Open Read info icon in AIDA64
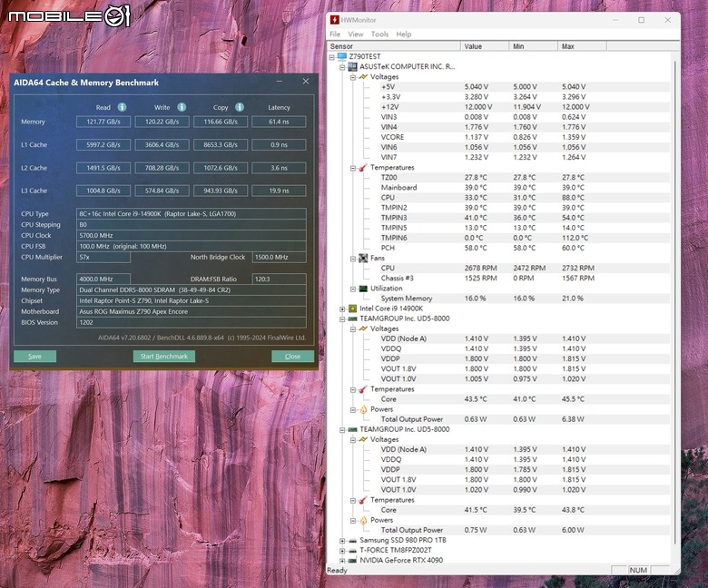 (x=122, y=107)
